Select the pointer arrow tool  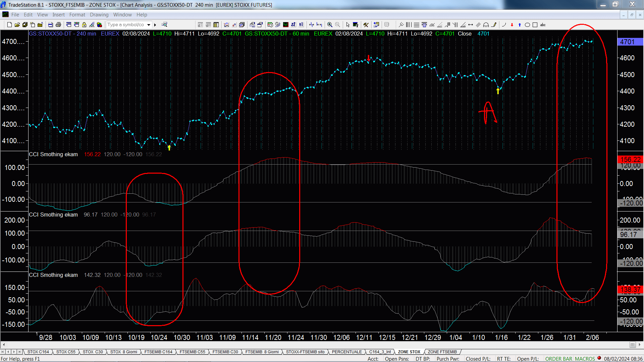[x=348, y=24]
